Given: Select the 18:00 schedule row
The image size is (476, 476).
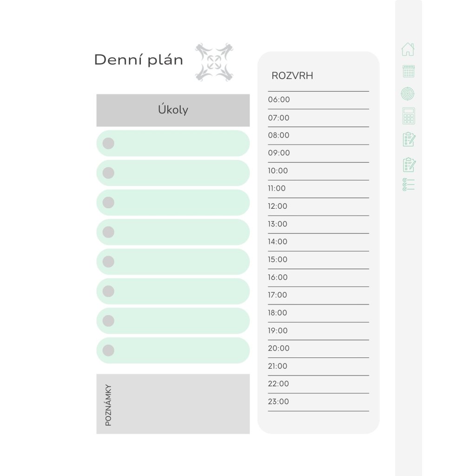Looking at the screenshot, I should (318, 313).
